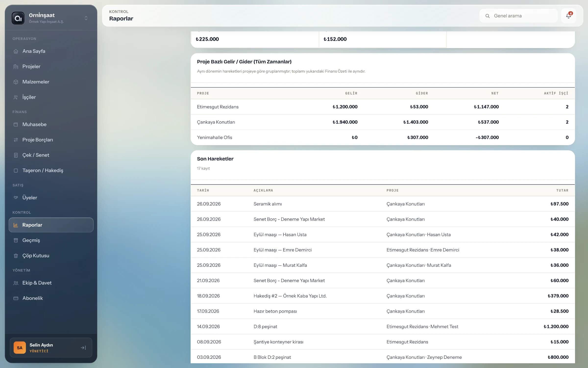Viewport: 588px width, 368px height.
Task: Click the logout arrow beside Selin Aydın
Action: coord(83,348)
